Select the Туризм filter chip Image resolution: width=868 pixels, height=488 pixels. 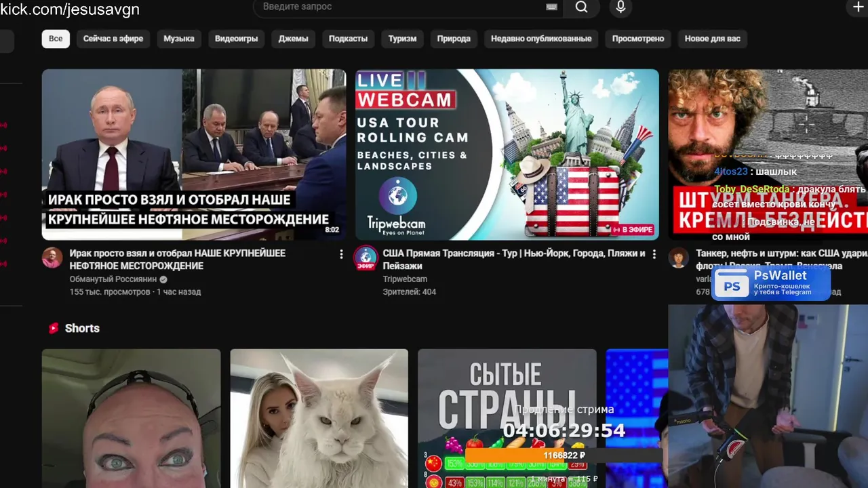pyautogui.click(x=402, y=39)
